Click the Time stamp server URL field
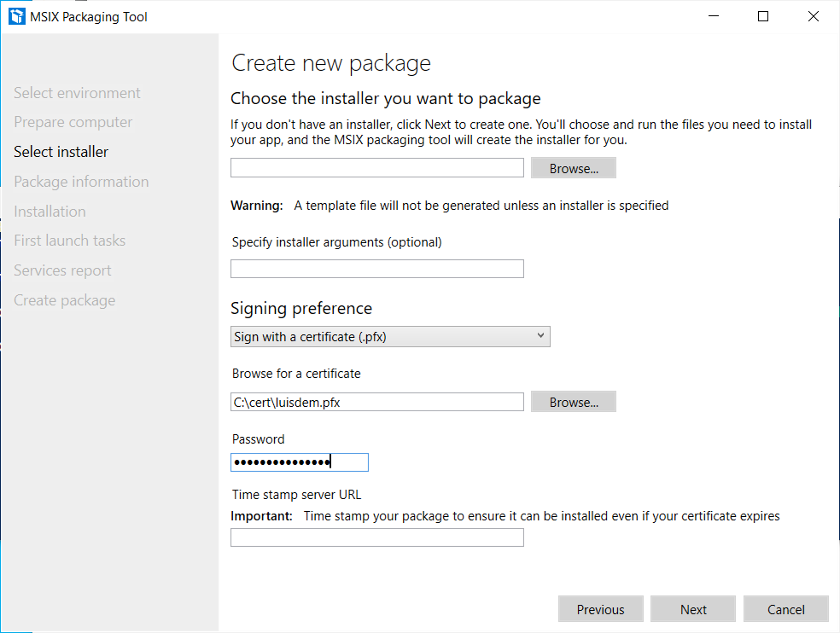This screenshot has width=840, height=633. [x=376, y=537]
